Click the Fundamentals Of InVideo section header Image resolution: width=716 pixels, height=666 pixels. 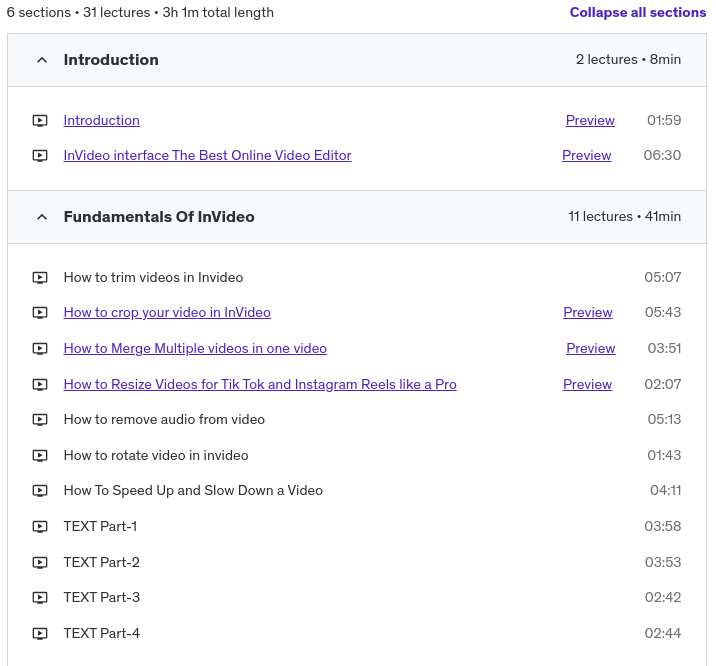(159, 217)
